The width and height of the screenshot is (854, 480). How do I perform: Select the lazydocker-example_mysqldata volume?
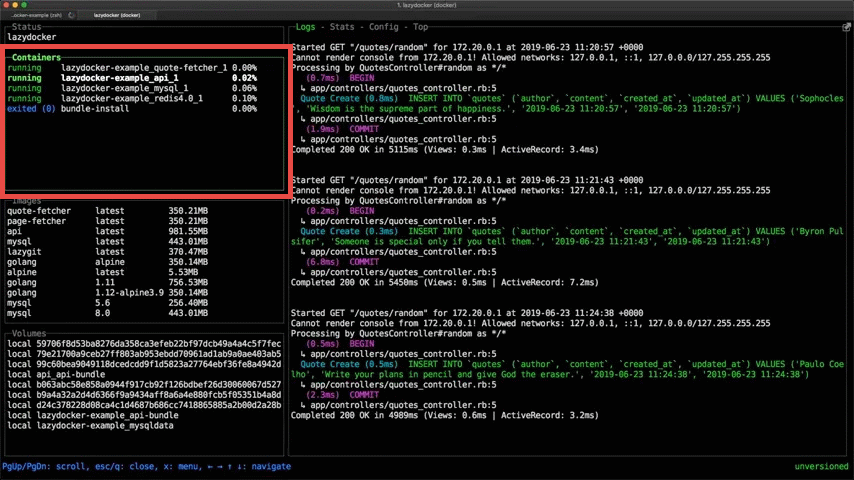[105, 425]
